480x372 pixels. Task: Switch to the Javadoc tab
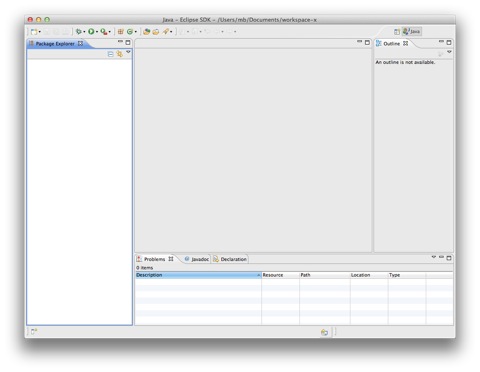197,259
